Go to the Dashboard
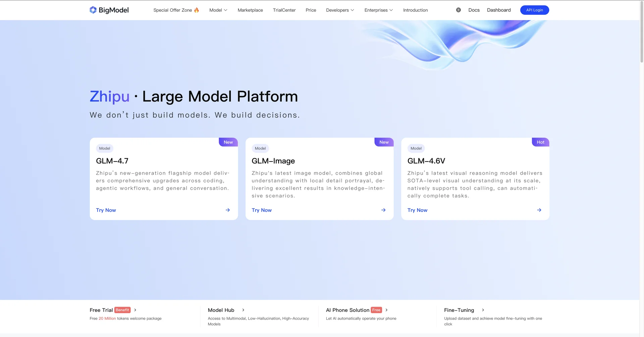Screen dimensions: 644x337 coord(499,10)
